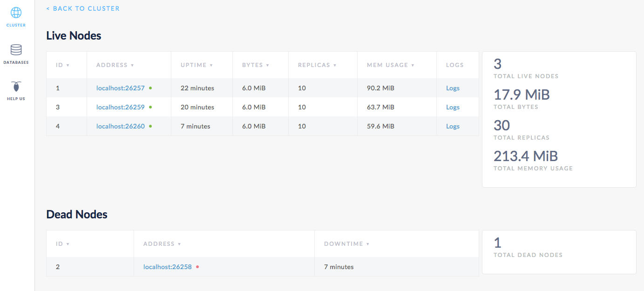This screenshot has height=291, width=644.
Task: Open dead node localhost:26258
Action: point(168,266)
